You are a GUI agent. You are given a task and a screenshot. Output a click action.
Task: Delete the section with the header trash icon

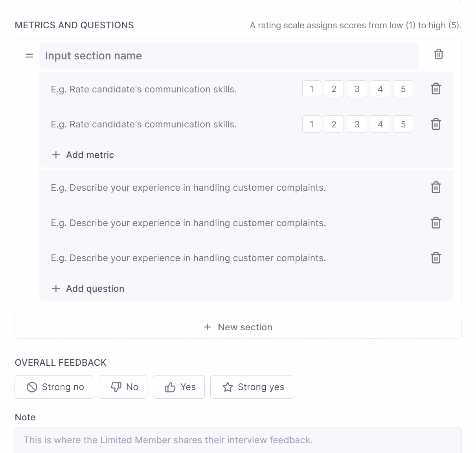pyautogui.click(x=439, y=54)
